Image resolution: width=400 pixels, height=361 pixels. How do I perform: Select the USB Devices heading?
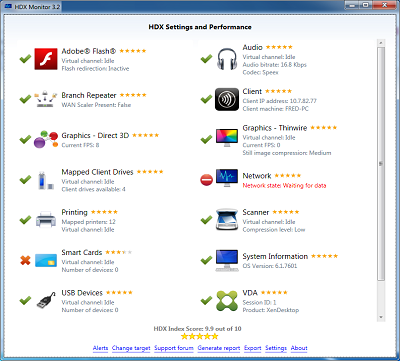82,293
